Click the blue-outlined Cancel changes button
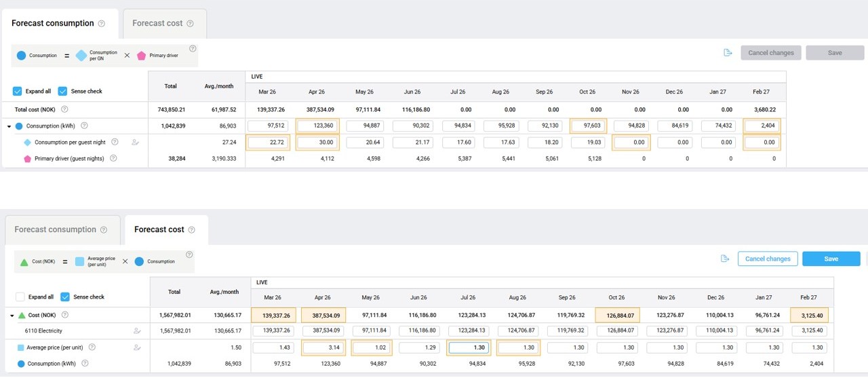Screen dimensions: 868x378 point(767,259)
